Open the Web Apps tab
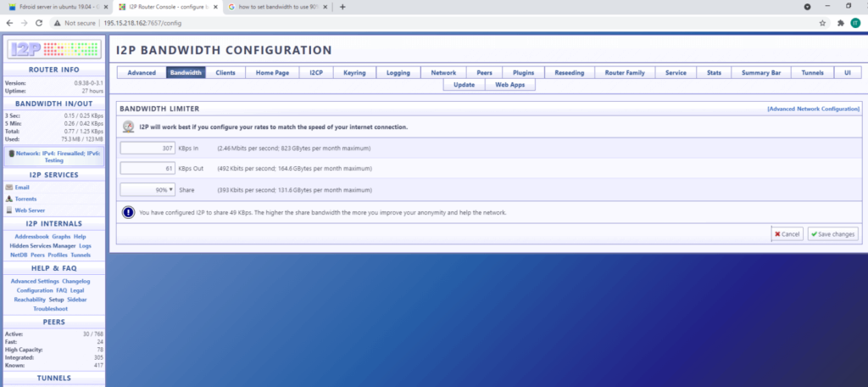 click(x=509, y=85)
